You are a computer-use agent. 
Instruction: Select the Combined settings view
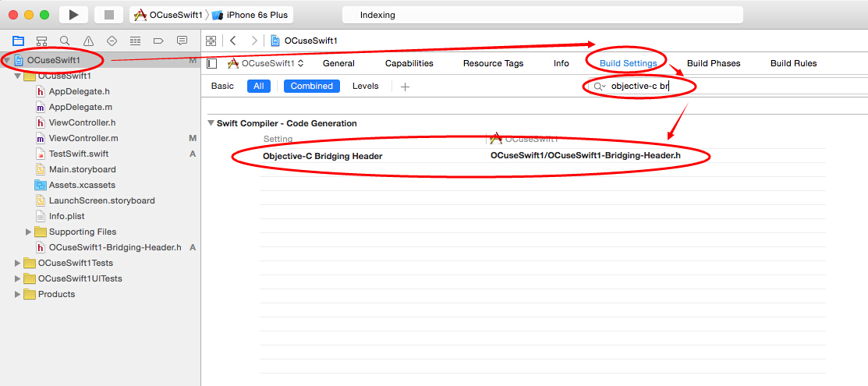pyautogui.click(x=311, y=87)
